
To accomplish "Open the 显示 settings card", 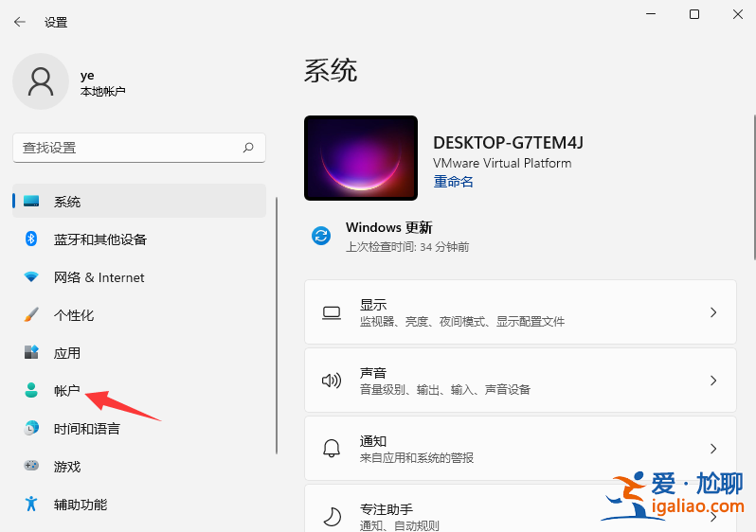I will tap(520, 312).
